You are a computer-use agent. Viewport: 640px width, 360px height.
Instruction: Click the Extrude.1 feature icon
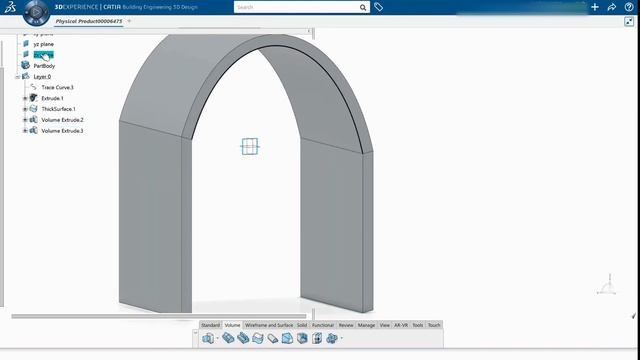coord(33,98)
